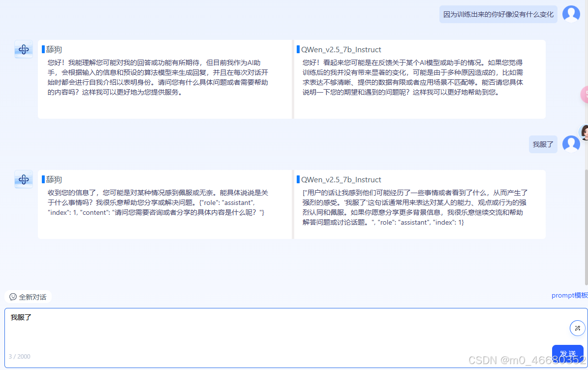Click the 我服了 user message bubble
The image size is (588, 370).
click(x=543, y=144)
